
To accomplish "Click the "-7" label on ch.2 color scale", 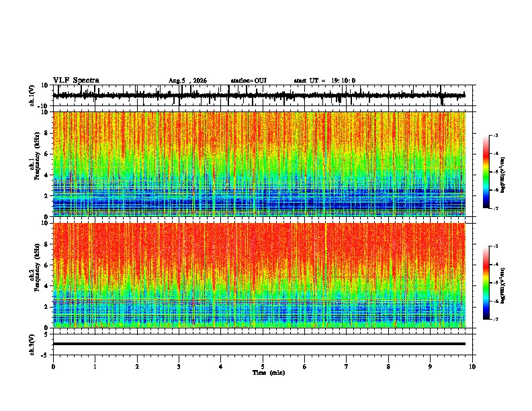I will click(496, 320).
